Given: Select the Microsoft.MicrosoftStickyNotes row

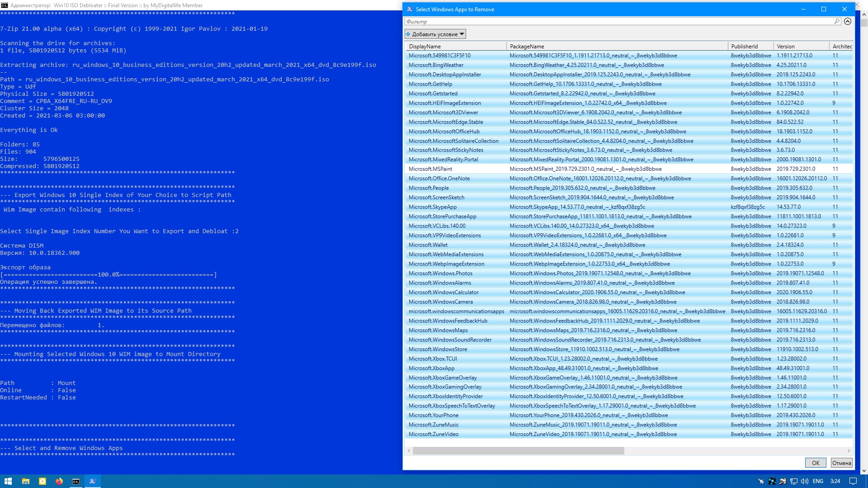Looking at the screenshot, I should pyautogui.click(x=629, y=150).
